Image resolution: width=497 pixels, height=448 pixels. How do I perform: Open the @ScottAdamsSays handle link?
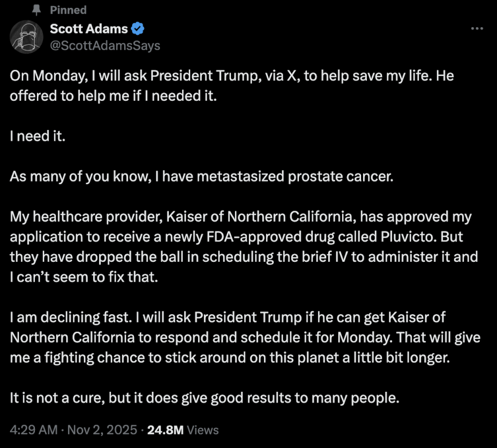tap(105, 46)
